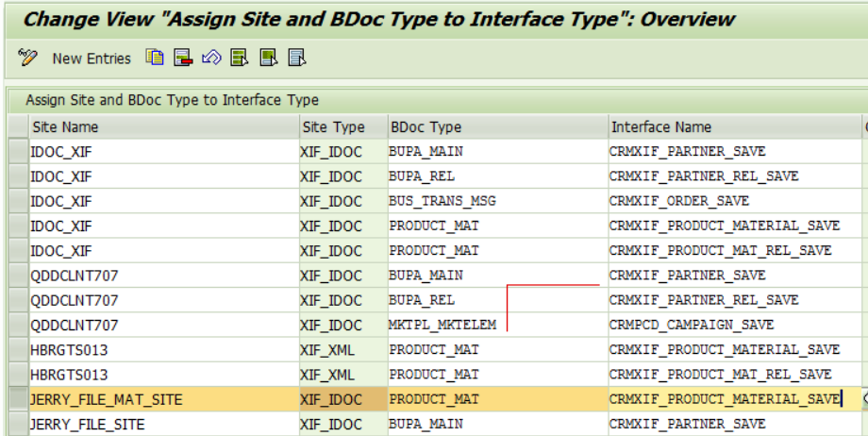Click CRMXIF_PARTNER_SAVE cell in JERRY_FILE_SITE row
868x436 pixels.
735,424
